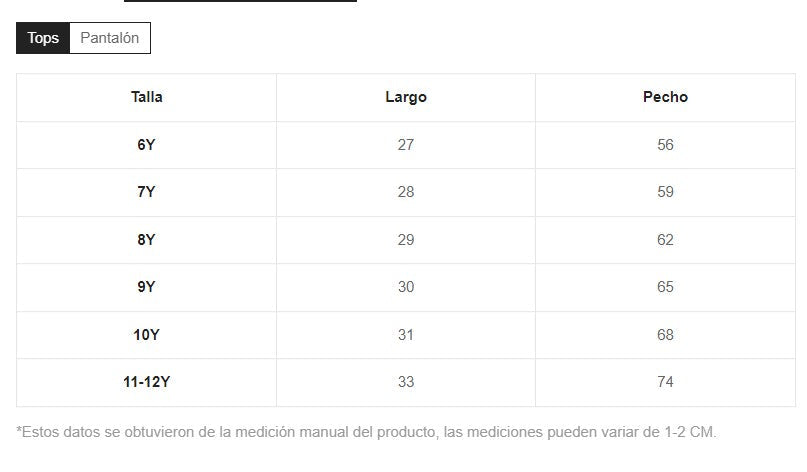Click Pecho value 74 for 11-12Y
This screenshot has width=807, height=472.
[665, 382]
